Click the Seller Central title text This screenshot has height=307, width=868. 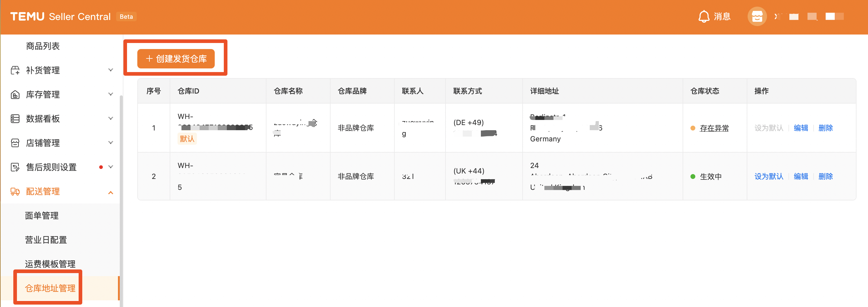80,17
